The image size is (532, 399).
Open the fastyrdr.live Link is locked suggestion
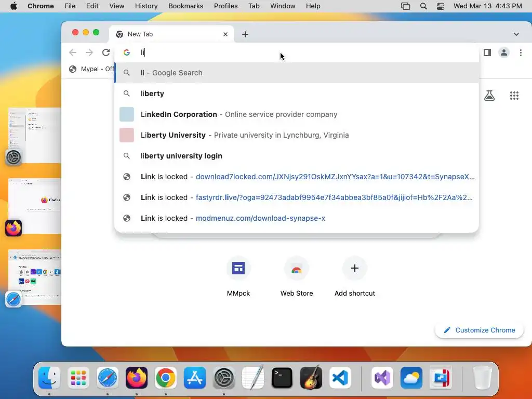coord(297,197)
